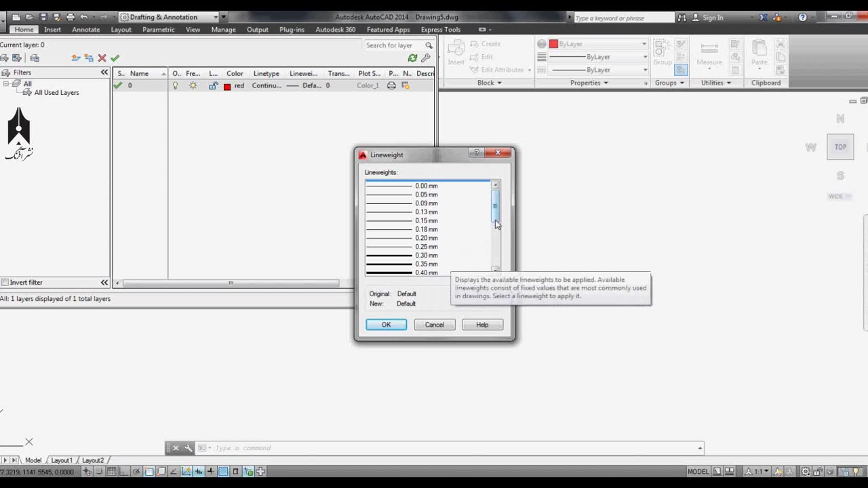Toggle layer 0 New VP Freeze icon

coord(406,86)
